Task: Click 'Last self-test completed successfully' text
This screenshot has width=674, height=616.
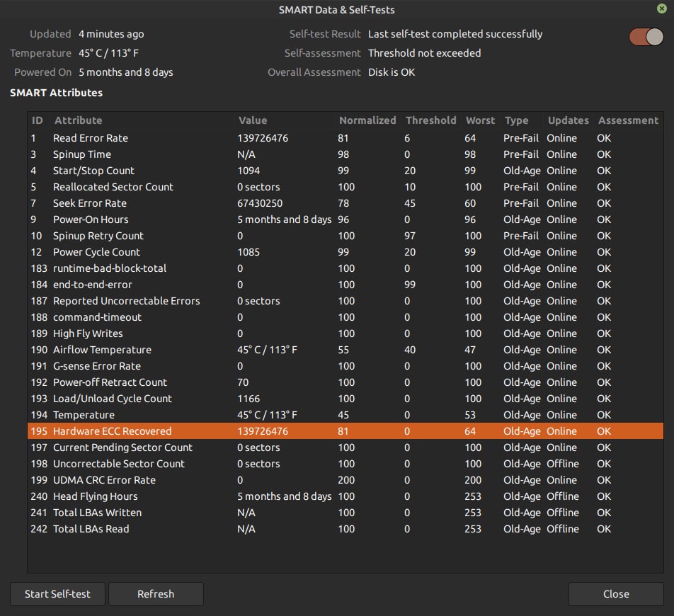Action: pos(455,34)
